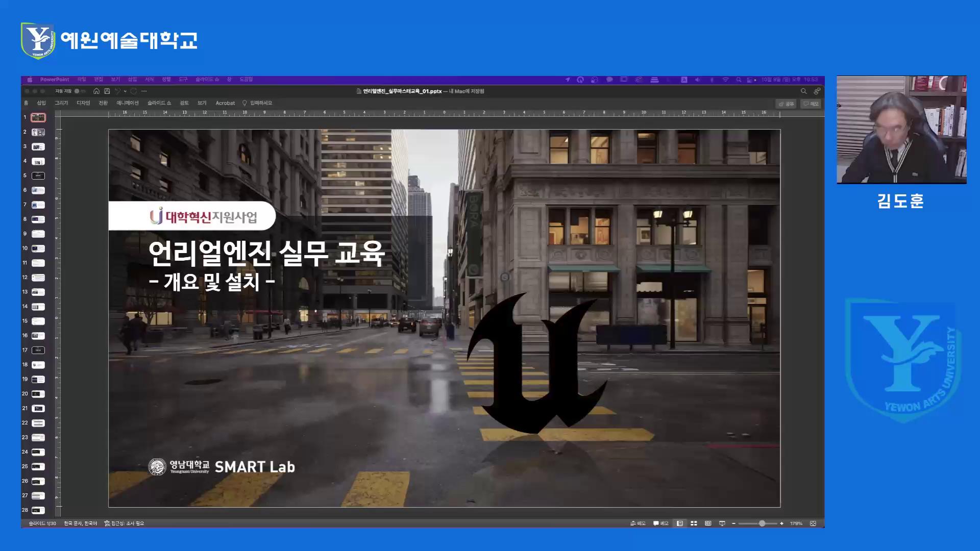Open the Search magnifier in the title bar
980x551 pixels.
point(804,91)
